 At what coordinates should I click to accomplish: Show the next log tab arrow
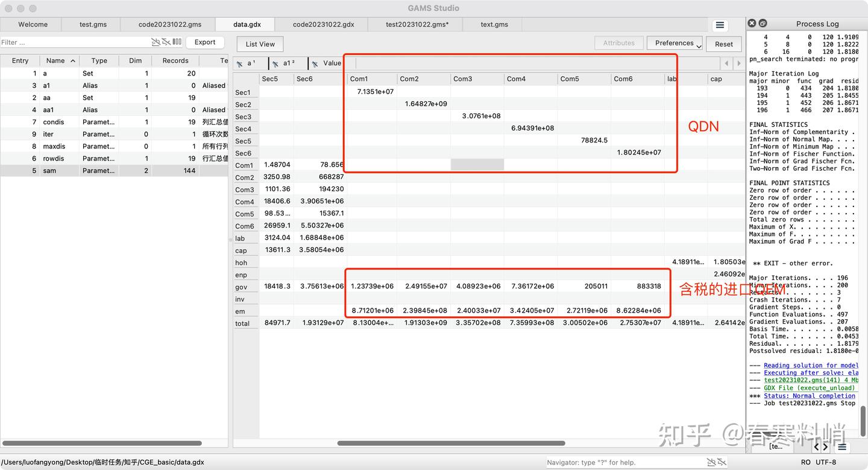[825, 447]
